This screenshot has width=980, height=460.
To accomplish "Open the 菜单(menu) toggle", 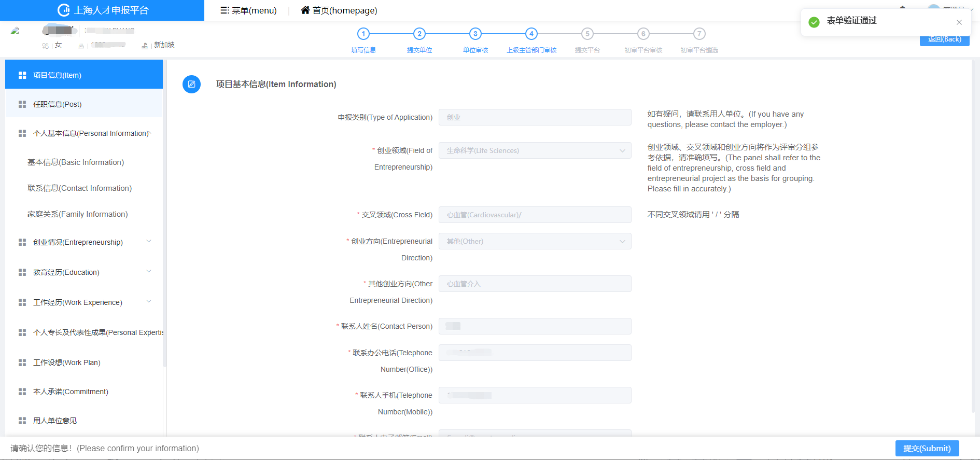I will [x=248, y=10].
